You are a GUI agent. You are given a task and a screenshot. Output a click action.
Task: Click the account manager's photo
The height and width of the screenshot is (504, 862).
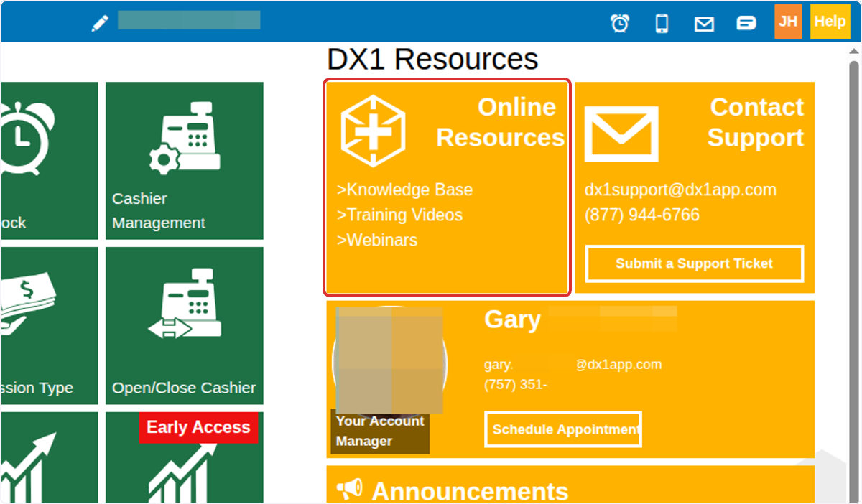pos(390,361)
